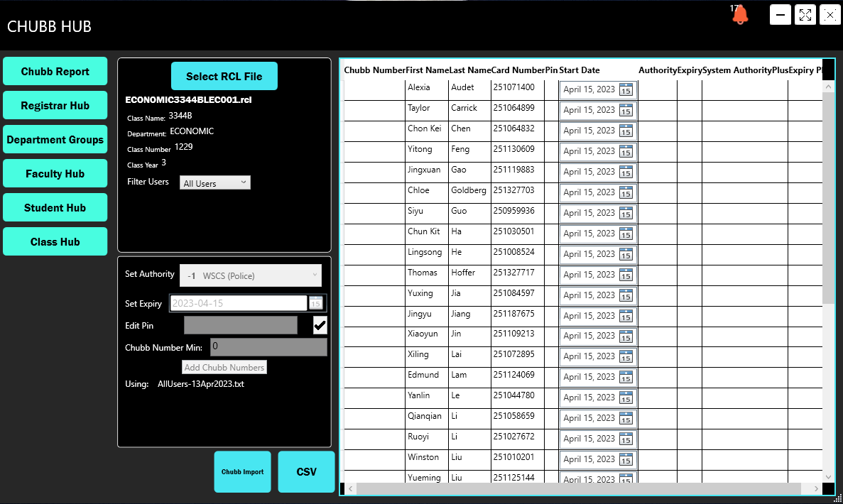Image resolution: width=843 pixels, height=504 pixels.
Task: Click calendar icon in Edmund Lam's row
Action: 626,377
